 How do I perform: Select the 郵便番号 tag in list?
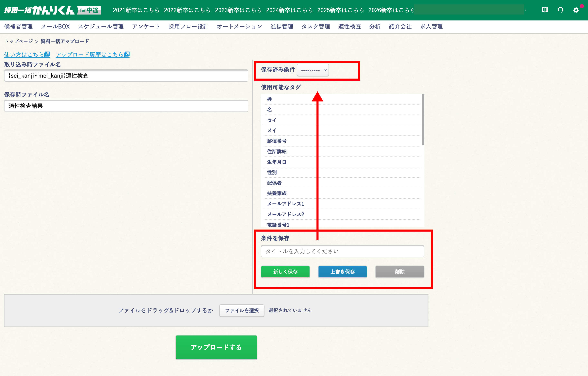[x=277, y=141]
